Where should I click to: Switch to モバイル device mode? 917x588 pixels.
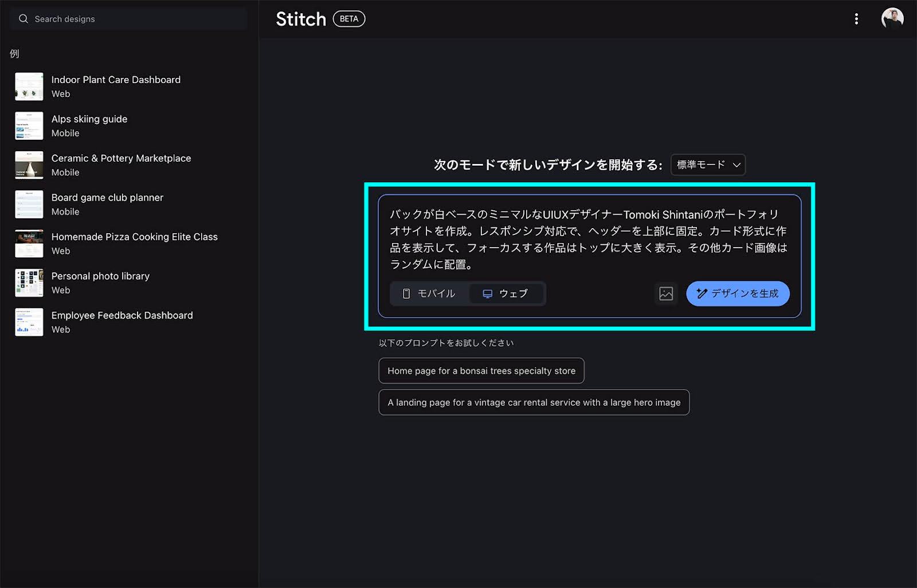429,294
